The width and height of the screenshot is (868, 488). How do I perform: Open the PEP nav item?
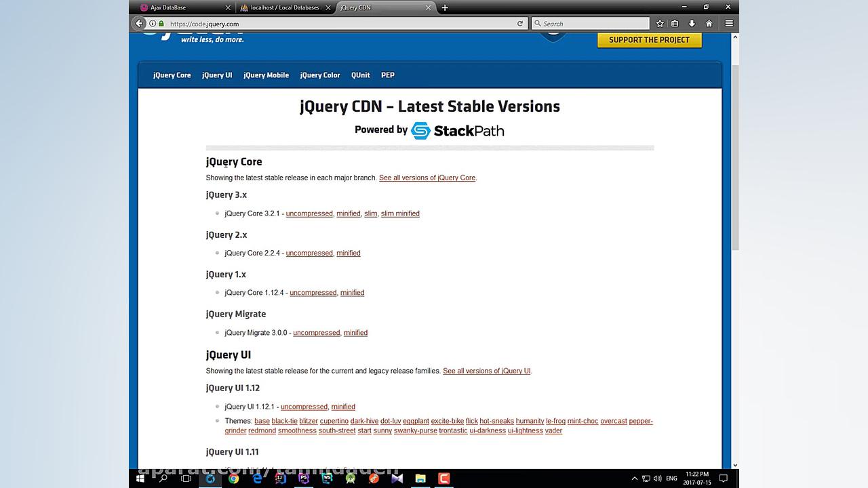[388, 75]
